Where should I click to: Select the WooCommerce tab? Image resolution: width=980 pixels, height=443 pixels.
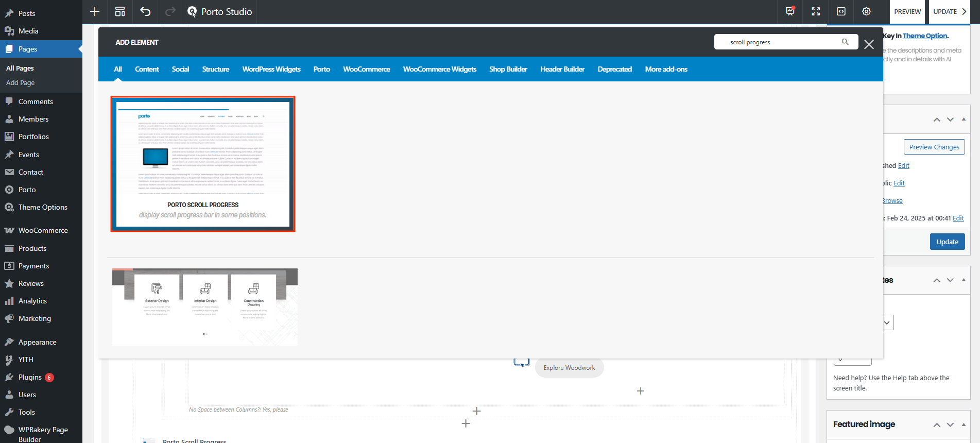click(367, 69)
